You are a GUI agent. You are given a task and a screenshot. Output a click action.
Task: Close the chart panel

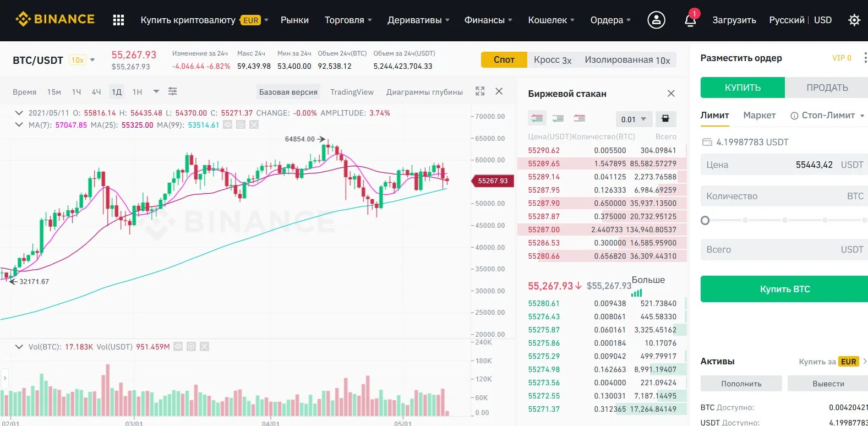[499, 91]
